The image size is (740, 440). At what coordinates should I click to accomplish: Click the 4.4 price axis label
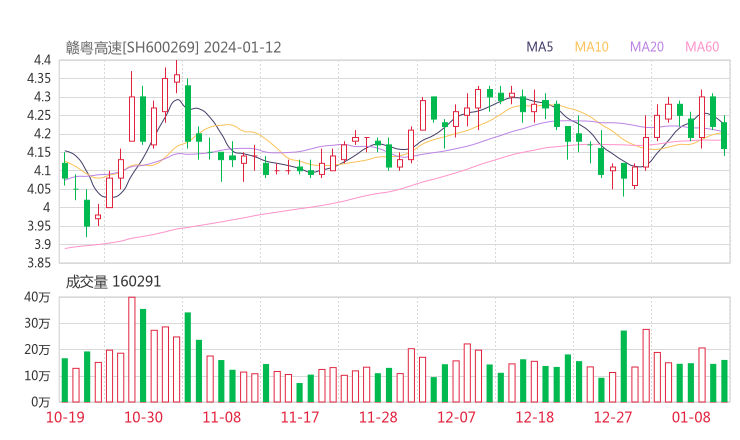tap(42, 60)
